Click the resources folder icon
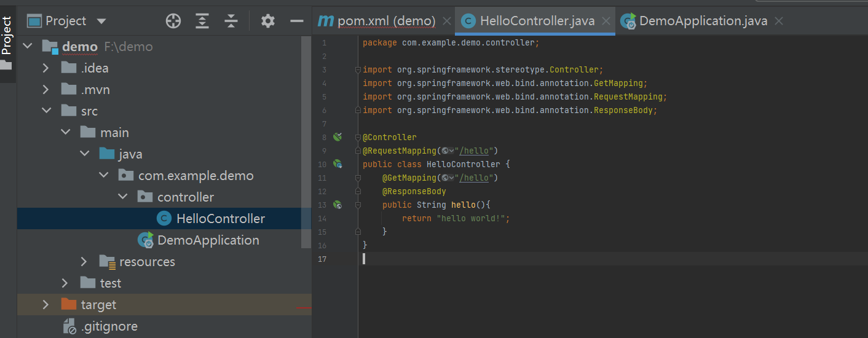868x338 pixels. 108,262
